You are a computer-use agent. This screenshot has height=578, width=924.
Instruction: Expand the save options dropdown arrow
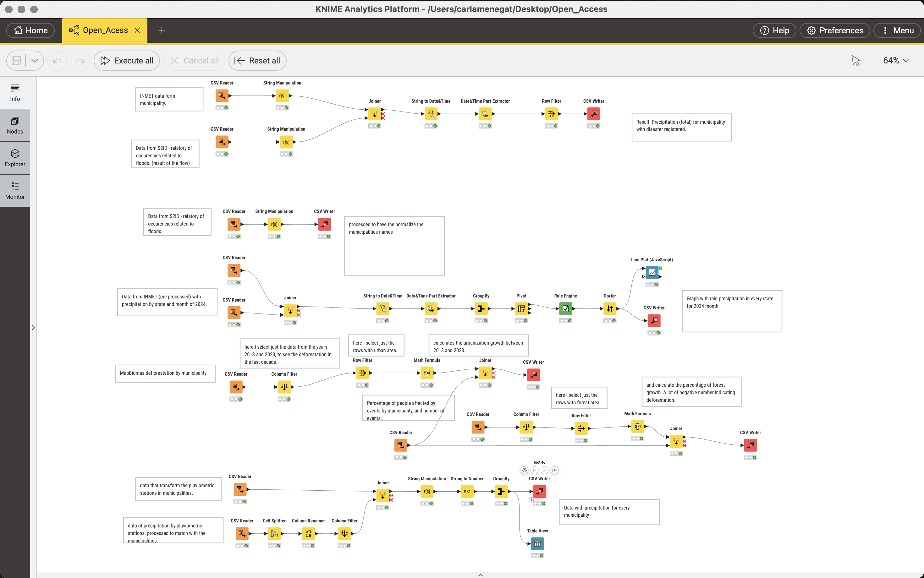pyautogui.click(x=35, y=61)
